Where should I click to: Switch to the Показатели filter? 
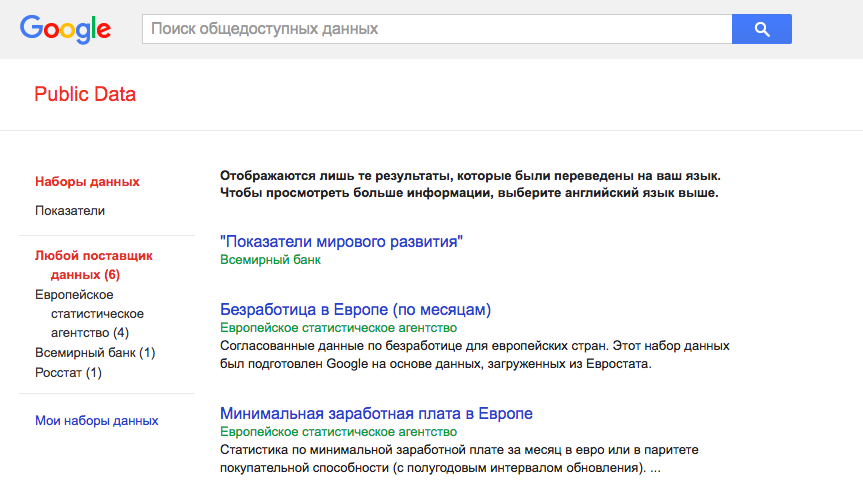click(x=70, y=211)
